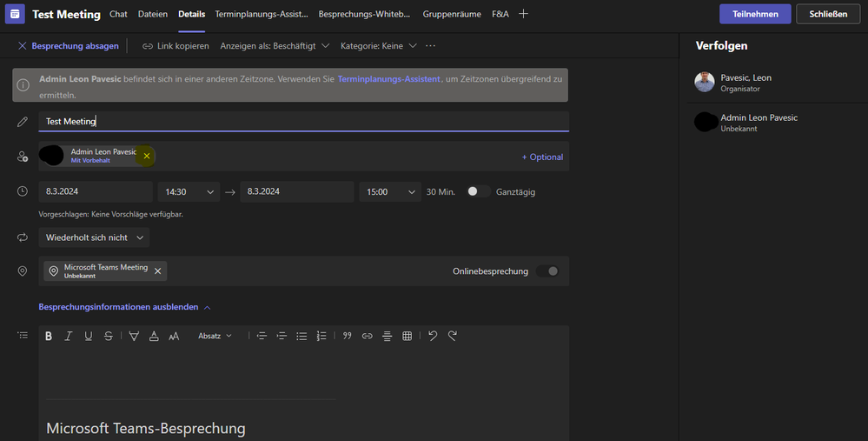This screenshot has height=441, width=868.
Task: Click the Schließen button
Action: (x=828, y=14)
